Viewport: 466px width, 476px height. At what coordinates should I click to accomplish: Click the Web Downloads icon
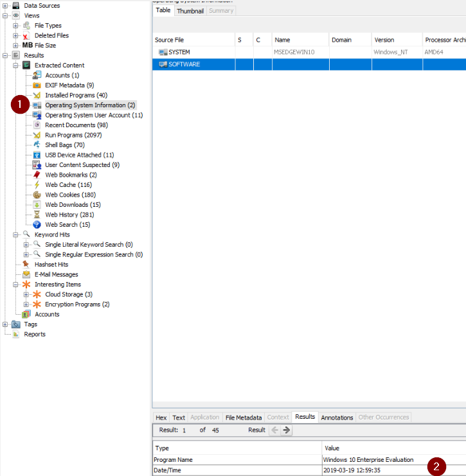(37, 205)
